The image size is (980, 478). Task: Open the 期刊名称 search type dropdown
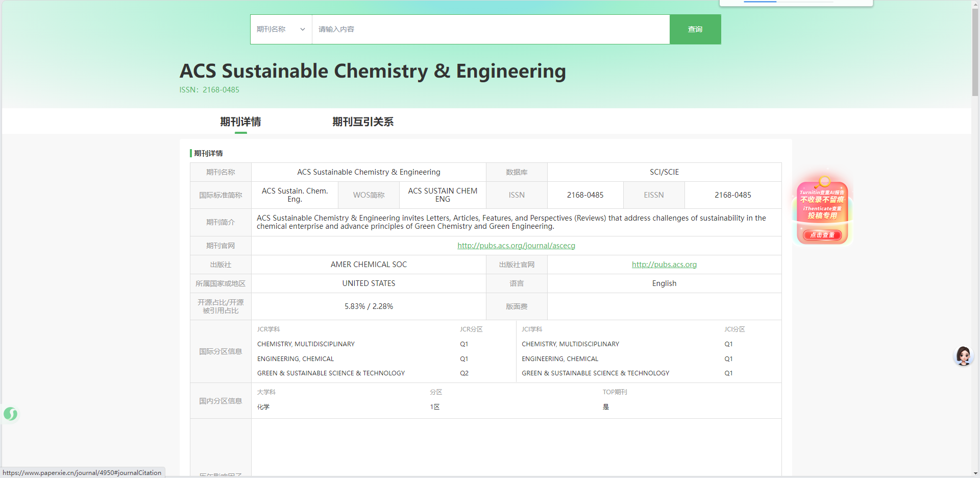click(x=281, y=29)
